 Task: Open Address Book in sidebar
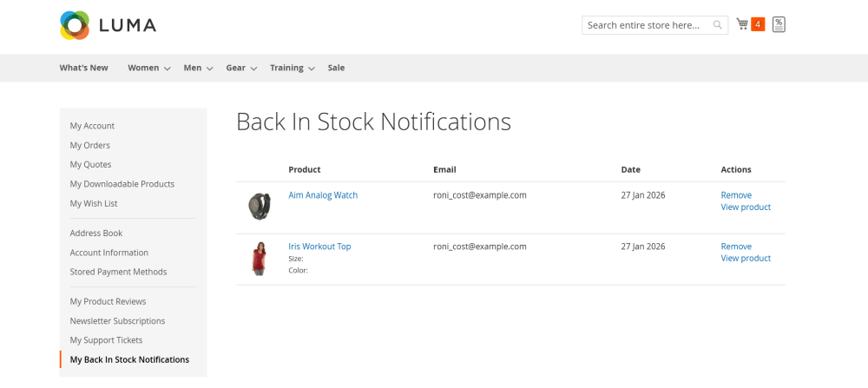(x=96, y=233)
